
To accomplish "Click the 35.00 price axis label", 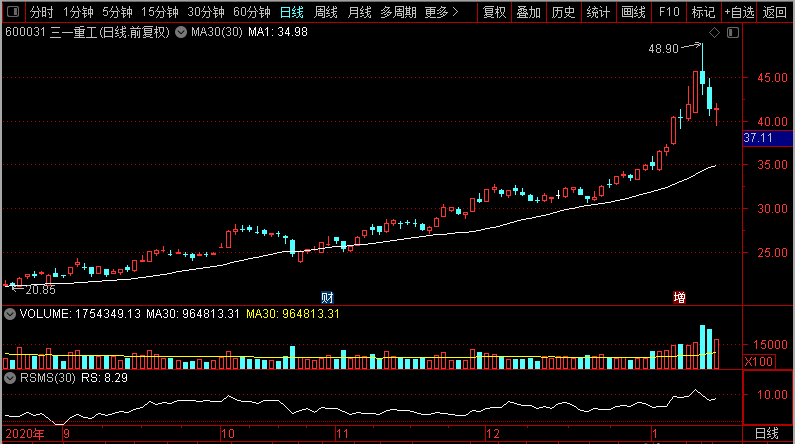I will pos(772,165).
